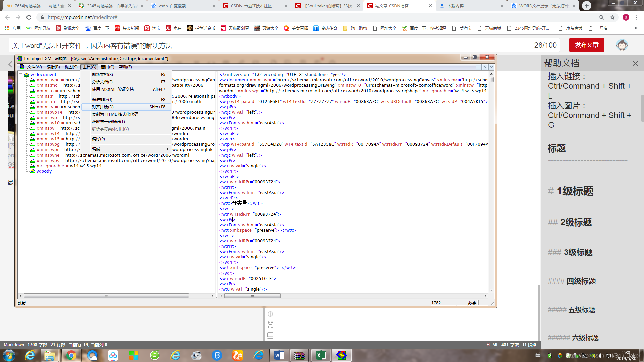Choose 获取统一码编码(T) entry
This screenshot has width=644, height=362.
pyautogui.click(x=127, y=122)
